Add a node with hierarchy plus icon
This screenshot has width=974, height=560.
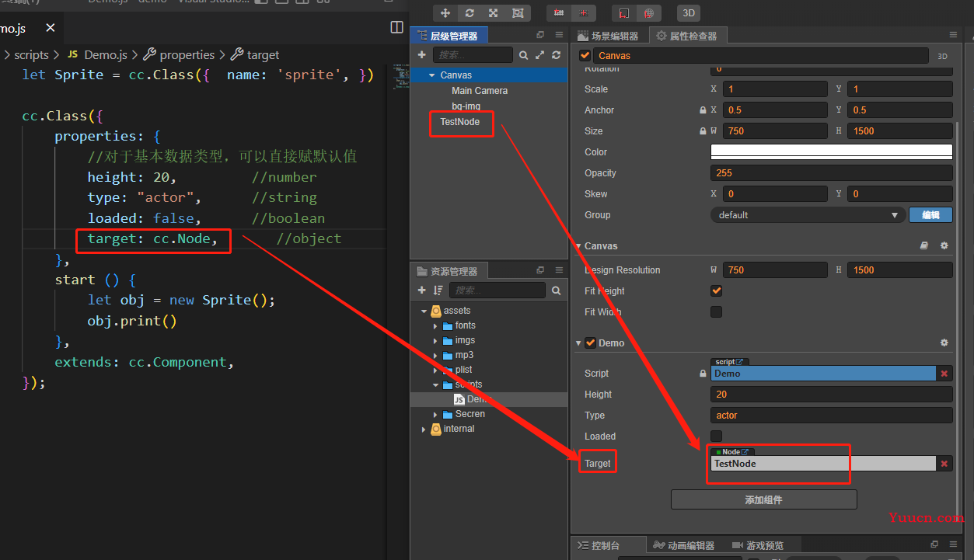[421, 55]
